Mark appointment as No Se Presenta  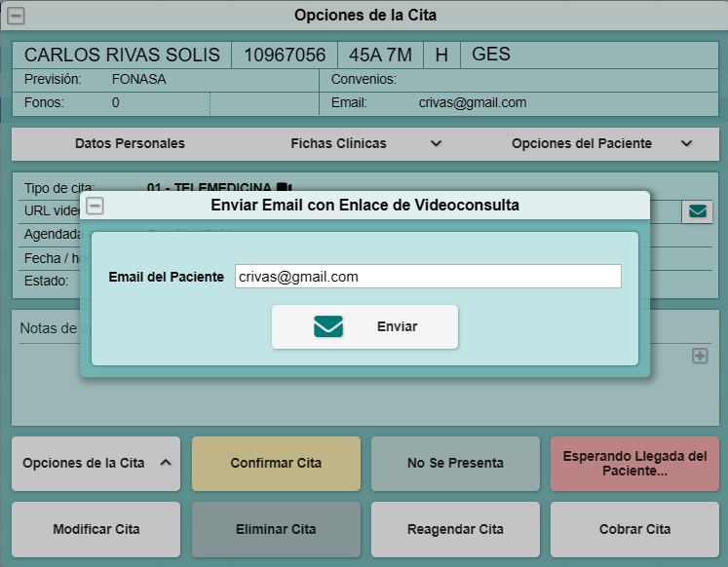click(x=455, y=463)
